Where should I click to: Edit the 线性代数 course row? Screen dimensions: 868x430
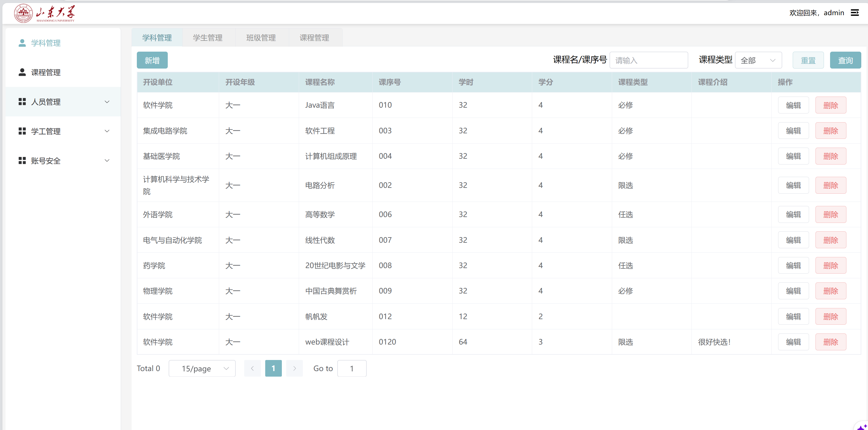(794, 240)
